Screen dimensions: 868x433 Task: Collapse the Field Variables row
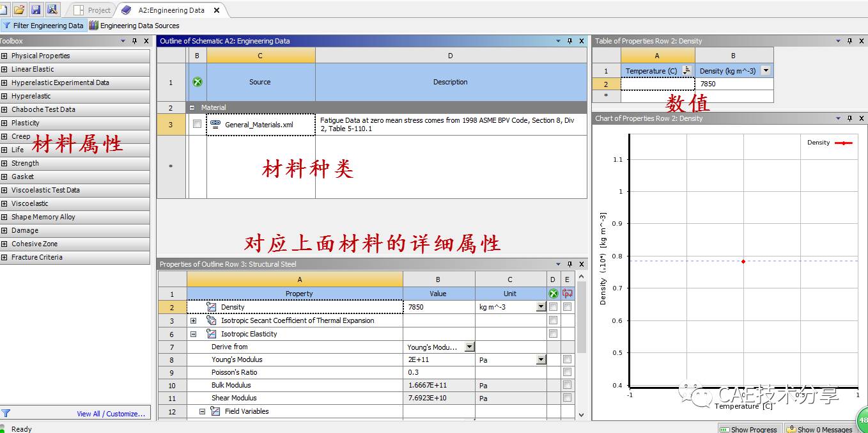click(202, 411)
